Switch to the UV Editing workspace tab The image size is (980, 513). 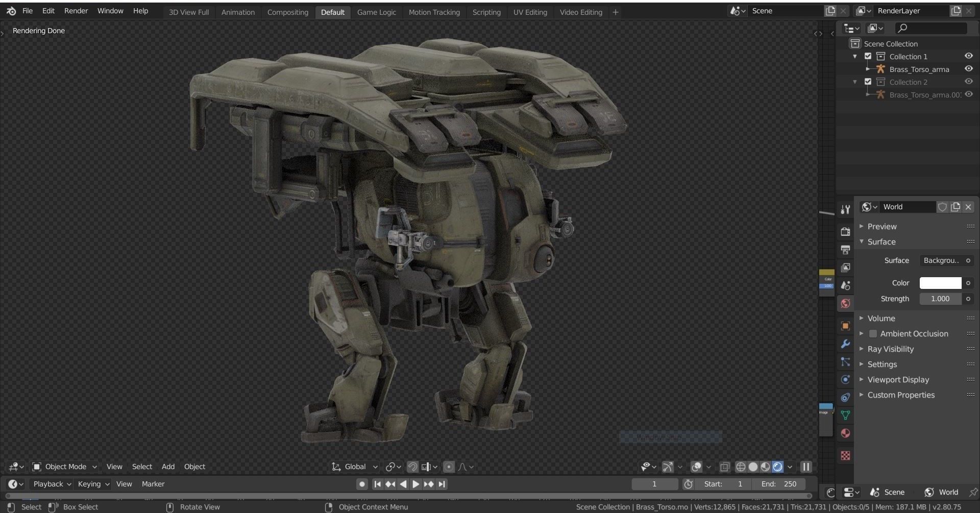point(530,12)
